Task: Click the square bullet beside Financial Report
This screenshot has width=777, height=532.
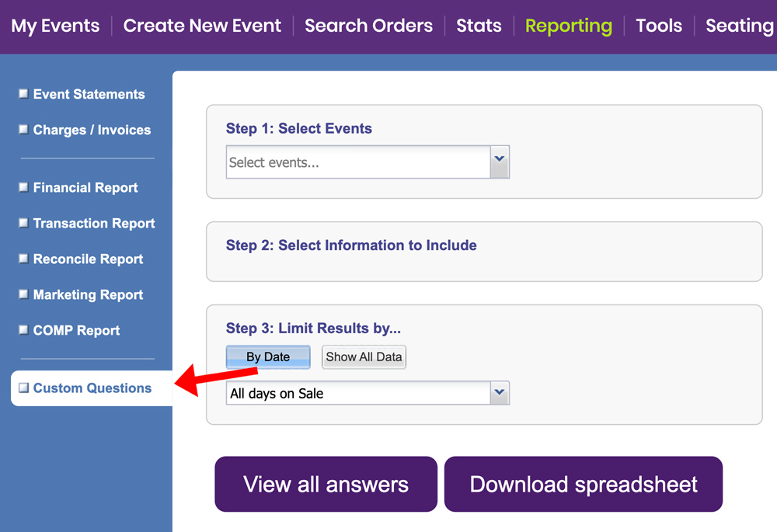Action: coord(23,187)
